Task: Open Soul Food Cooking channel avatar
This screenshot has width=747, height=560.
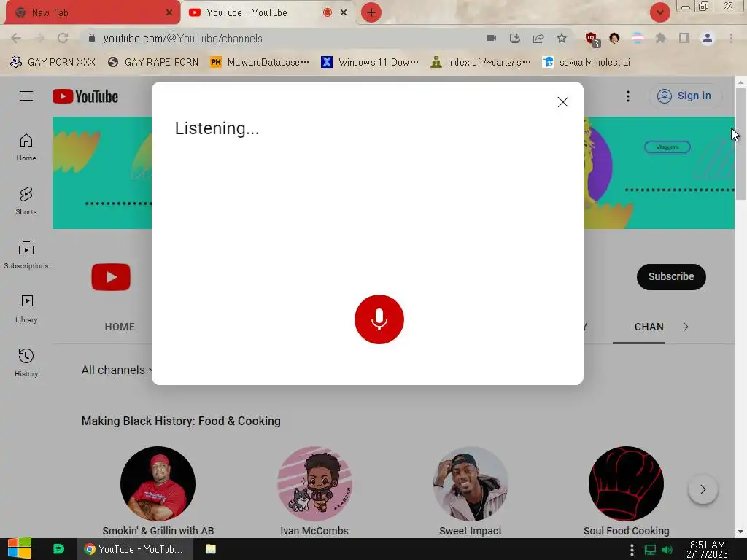Action: [x=627, y=483]
